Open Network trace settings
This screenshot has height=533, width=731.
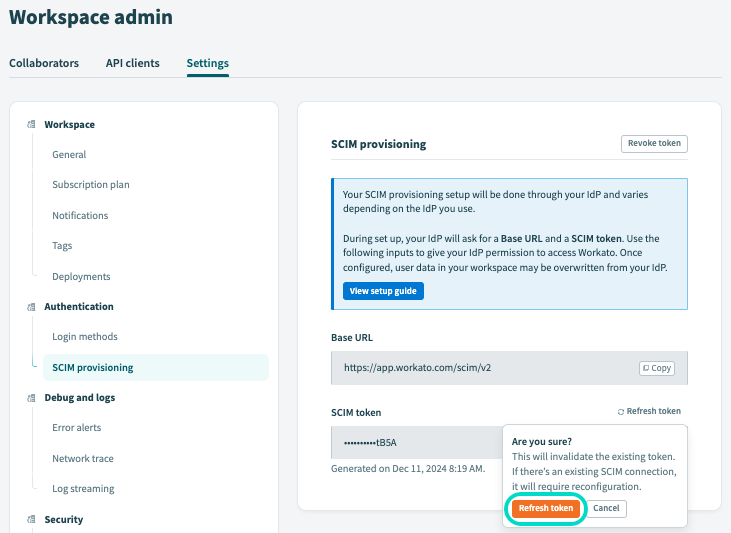tap(83, 458)
